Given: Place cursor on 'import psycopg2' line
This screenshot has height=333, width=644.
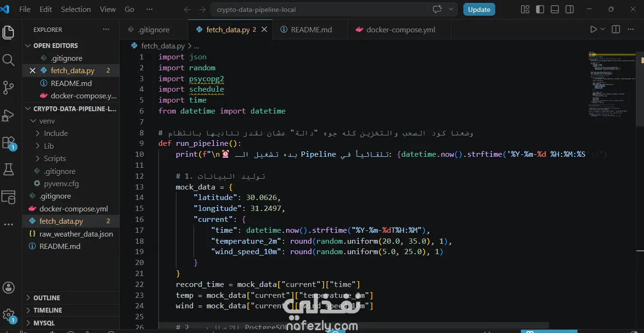Looking at the screenshot, I should [x=191, y=78].
